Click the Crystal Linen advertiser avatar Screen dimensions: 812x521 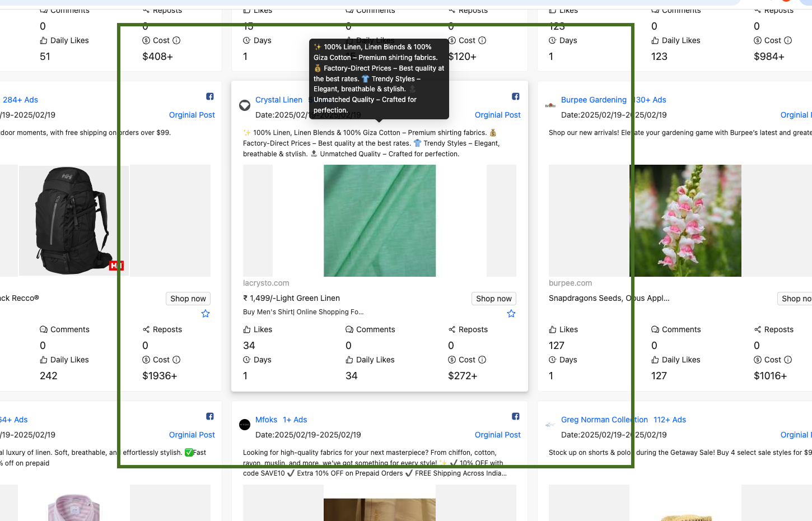coord(245,105)
